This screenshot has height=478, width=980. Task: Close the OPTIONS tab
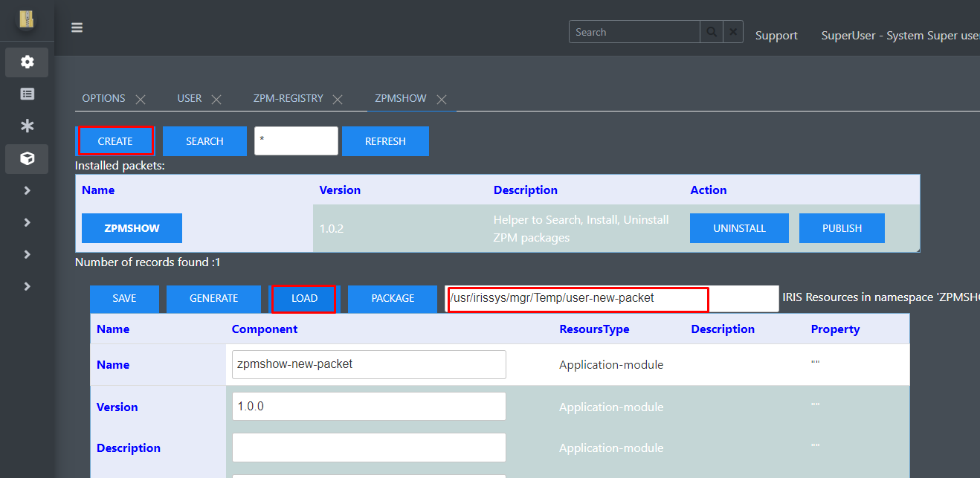(141, 99)
